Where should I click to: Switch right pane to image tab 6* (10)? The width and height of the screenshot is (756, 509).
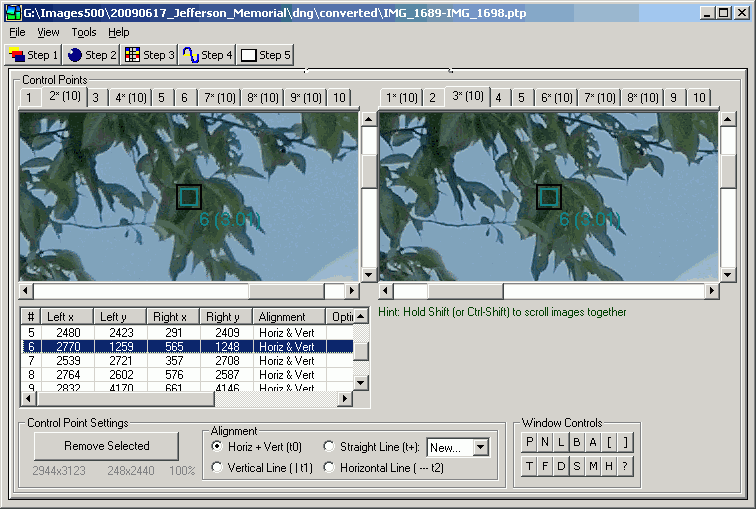[556, 98]
